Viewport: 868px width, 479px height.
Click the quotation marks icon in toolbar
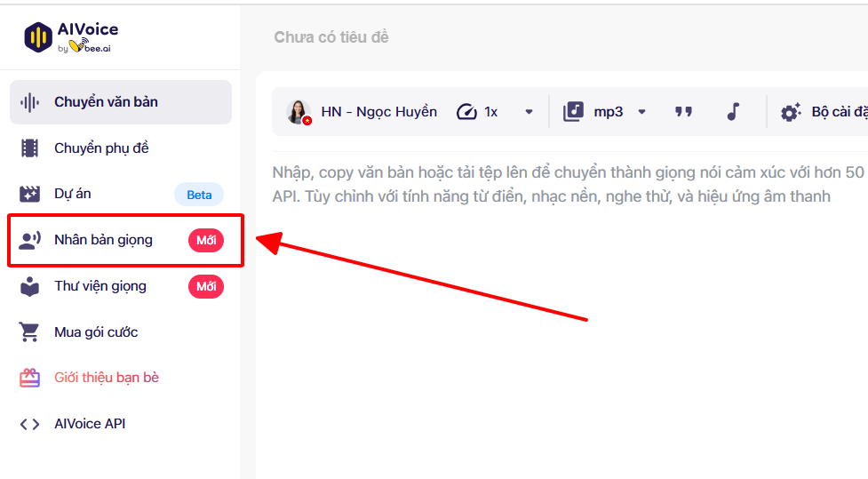[683, 112]
